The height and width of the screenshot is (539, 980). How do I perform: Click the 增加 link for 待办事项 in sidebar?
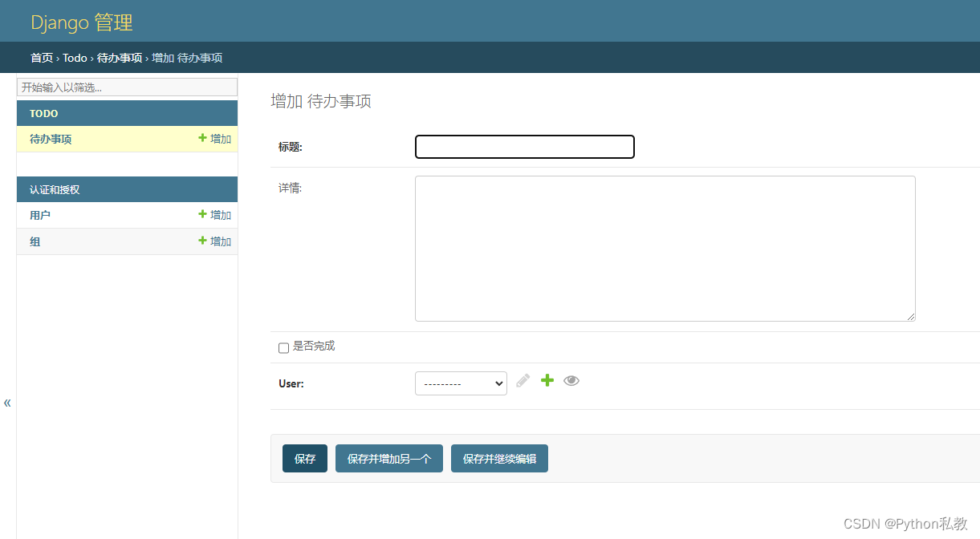tap(215, 139)
